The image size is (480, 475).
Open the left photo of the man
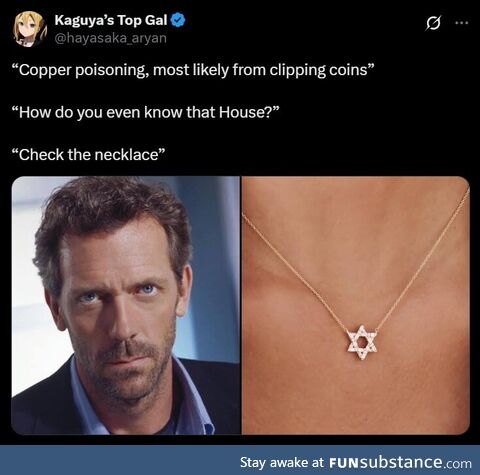point(126,305)
